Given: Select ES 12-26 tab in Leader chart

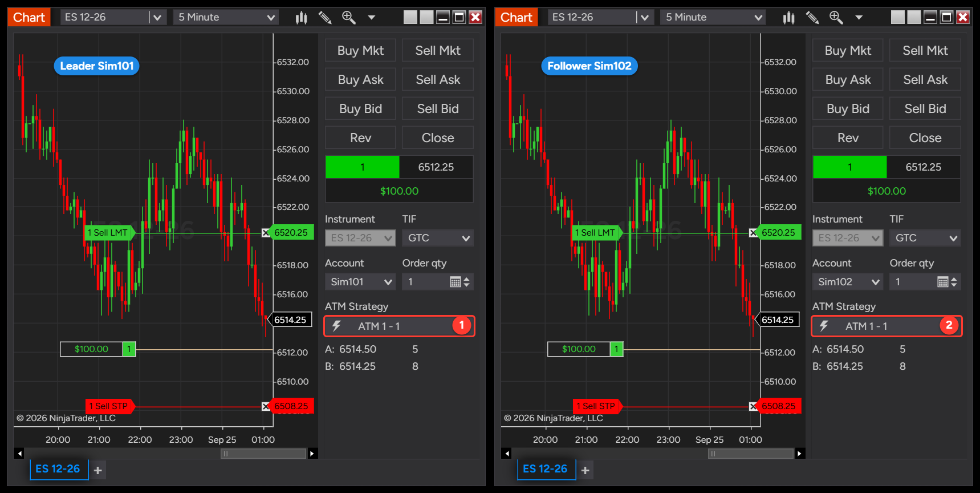Looking at the screenshot, I should pos(59,469).
